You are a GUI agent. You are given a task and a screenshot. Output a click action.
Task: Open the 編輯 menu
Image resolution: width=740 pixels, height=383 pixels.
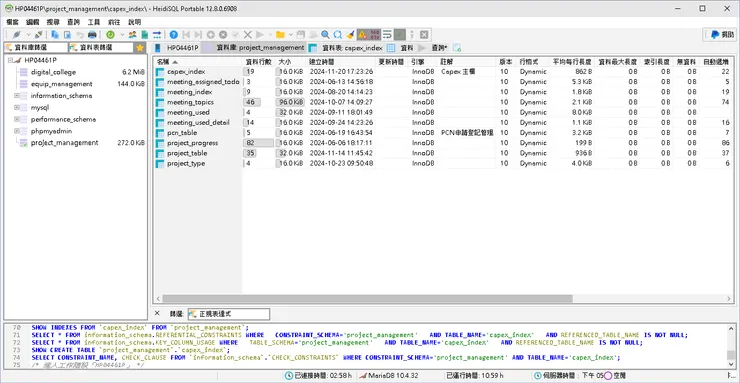(x=33, y=22)
